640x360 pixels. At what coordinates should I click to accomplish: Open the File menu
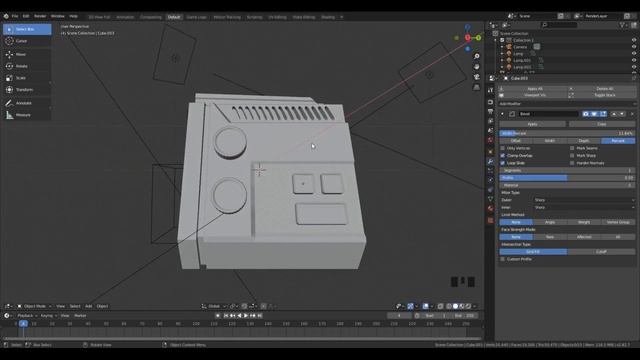pos(15,16)
